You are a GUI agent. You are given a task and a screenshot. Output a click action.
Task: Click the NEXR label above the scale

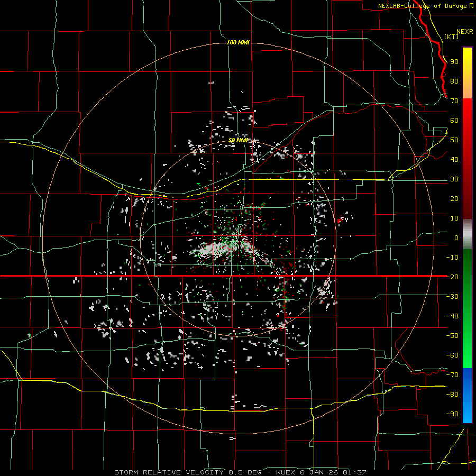464,32
